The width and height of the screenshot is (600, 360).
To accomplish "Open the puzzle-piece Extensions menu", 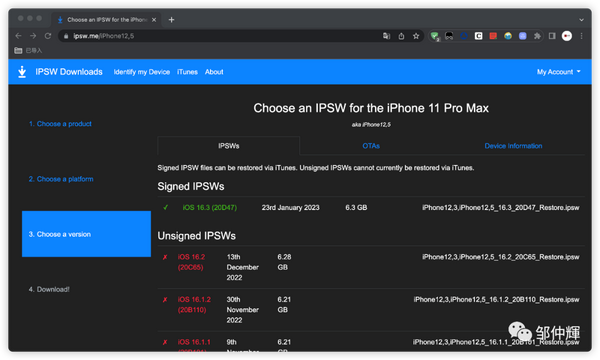I will (537, 36).
